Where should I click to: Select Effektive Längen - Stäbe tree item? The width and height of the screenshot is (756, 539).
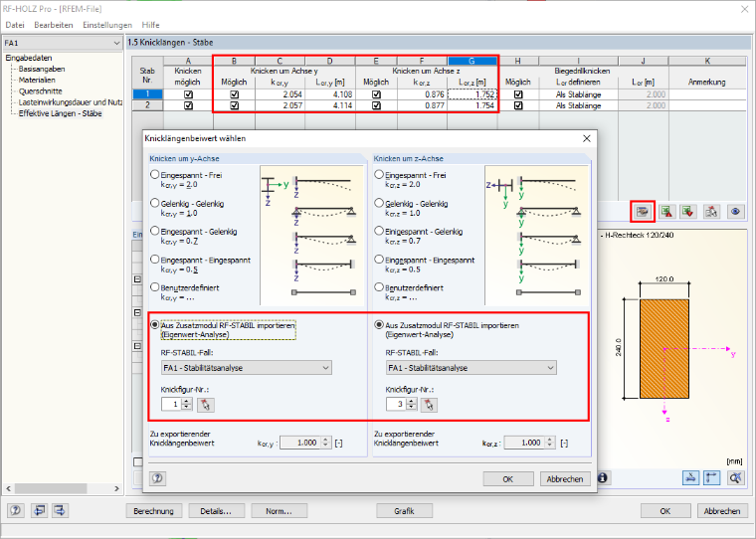point(61,113)
